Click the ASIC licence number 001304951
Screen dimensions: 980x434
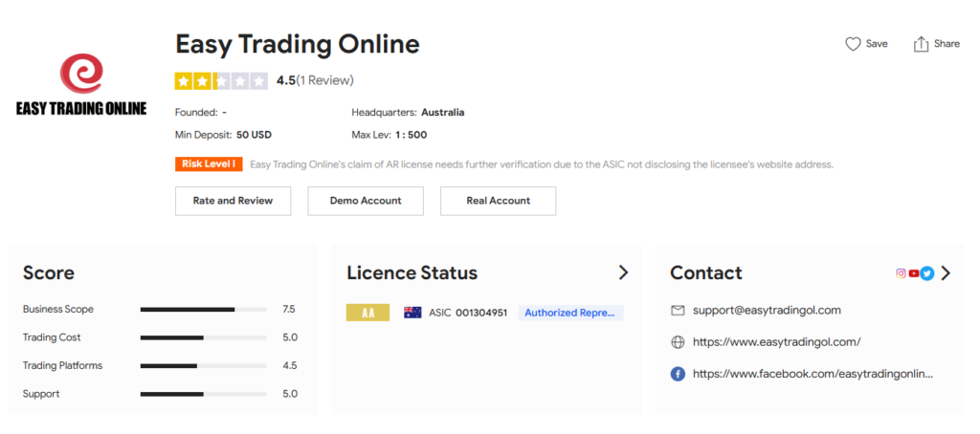(481, 313)
